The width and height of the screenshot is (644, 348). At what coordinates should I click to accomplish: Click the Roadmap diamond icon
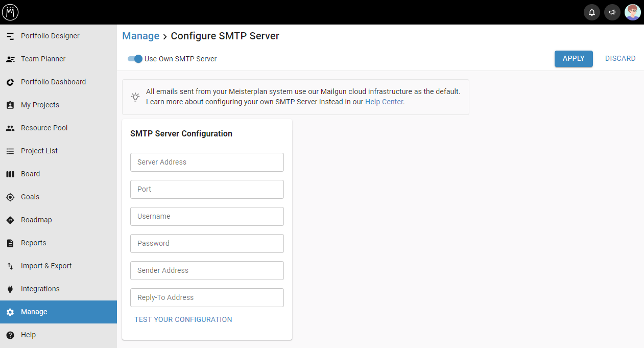point(10,220)
